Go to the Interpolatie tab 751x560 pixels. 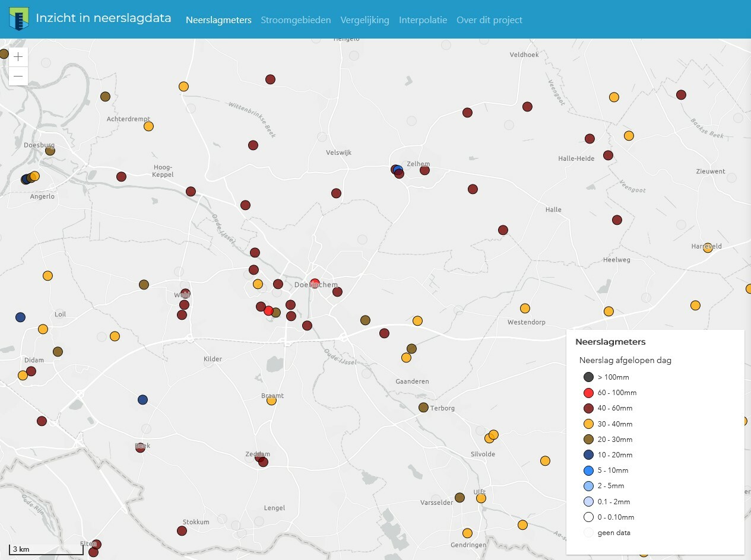pyautogui.click(x=423, y=20)
